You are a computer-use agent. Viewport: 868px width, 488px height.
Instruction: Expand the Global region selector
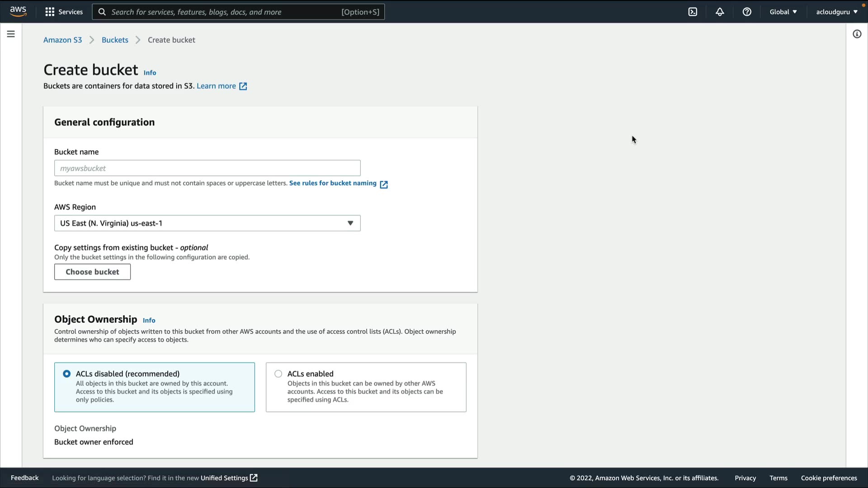783,12
